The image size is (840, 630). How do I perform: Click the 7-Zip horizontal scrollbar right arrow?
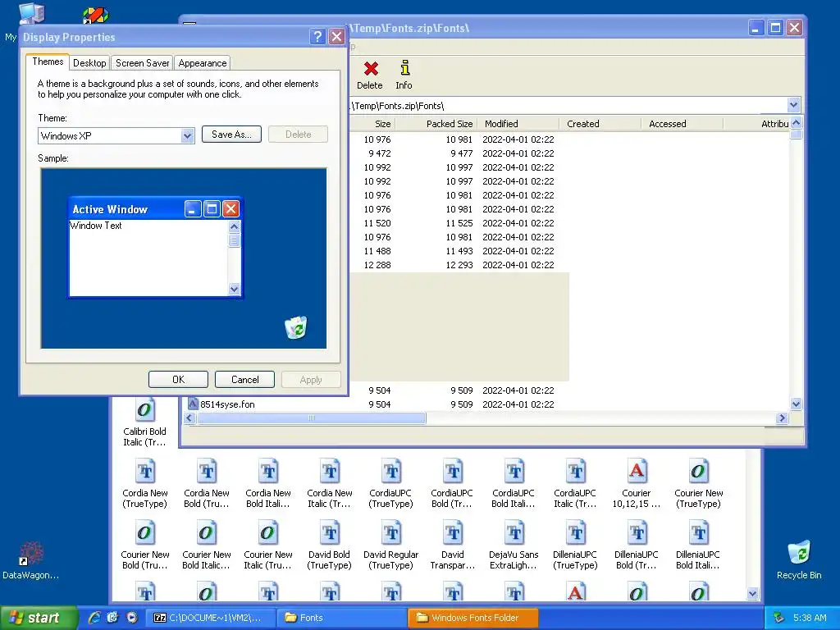[x=782, y=418]
